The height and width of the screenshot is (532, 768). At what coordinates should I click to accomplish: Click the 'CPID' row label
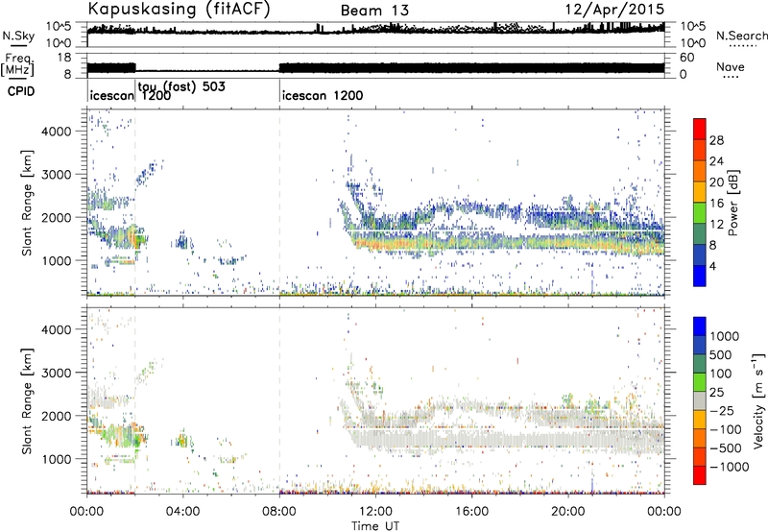coord(21,91)
